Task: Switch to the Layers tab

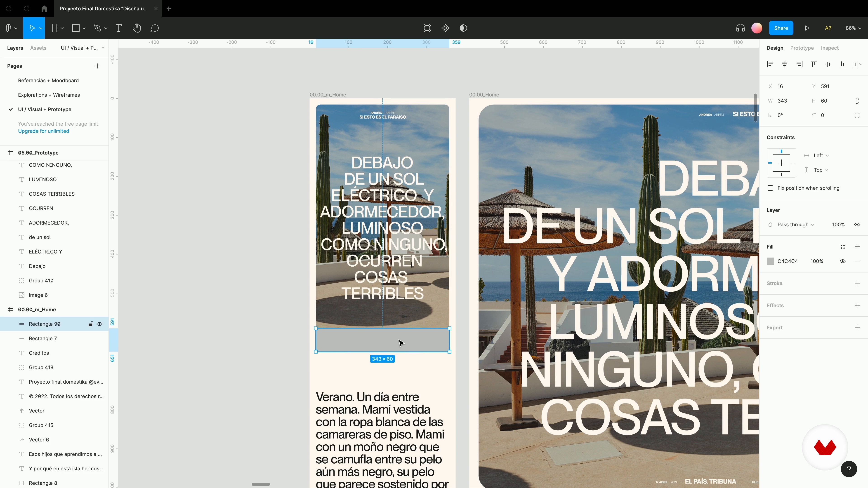Action: pos(15,48)
